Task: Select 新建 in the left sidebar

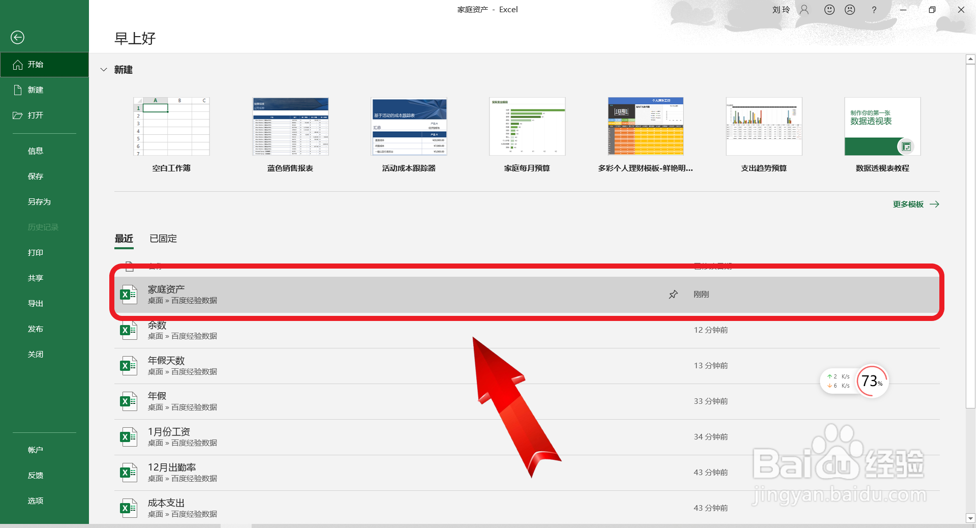Action: click(44, 90)
